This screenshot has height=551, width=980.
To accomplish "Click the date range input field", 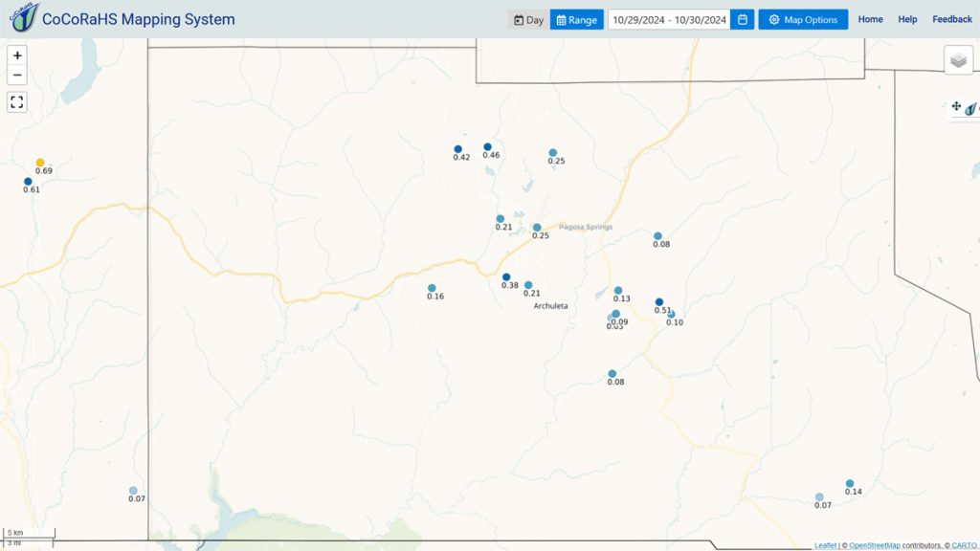I will click(669, 19).
